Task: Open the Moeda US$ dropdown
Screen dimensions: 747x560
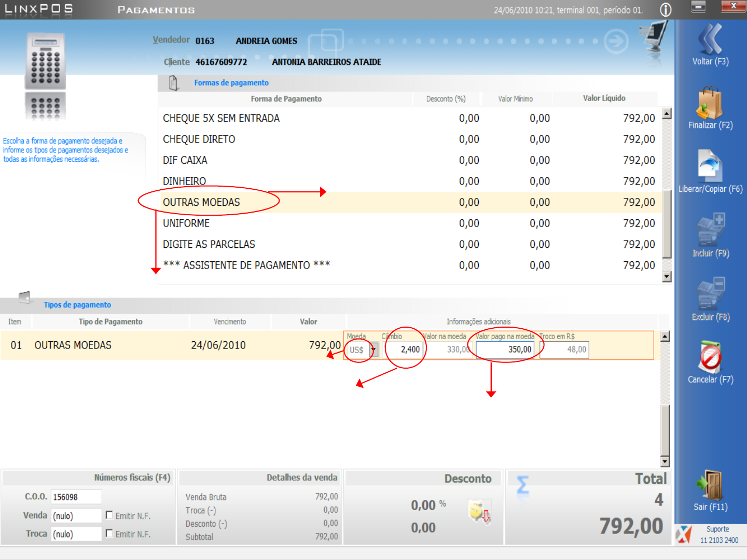Action: (x=373, y=350)
